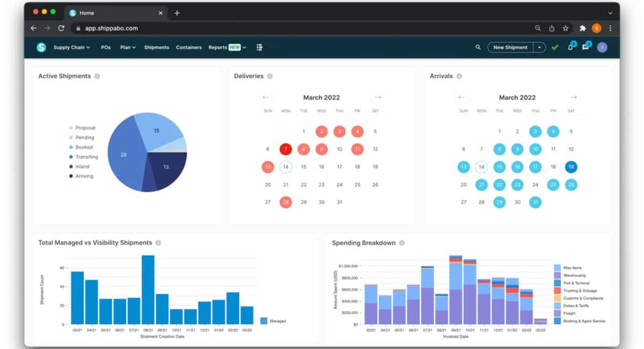Viewport: 644px width, 349px height.
Task: Click the Total Managed vs Visibility info icon
Action: tap(158, 243)
